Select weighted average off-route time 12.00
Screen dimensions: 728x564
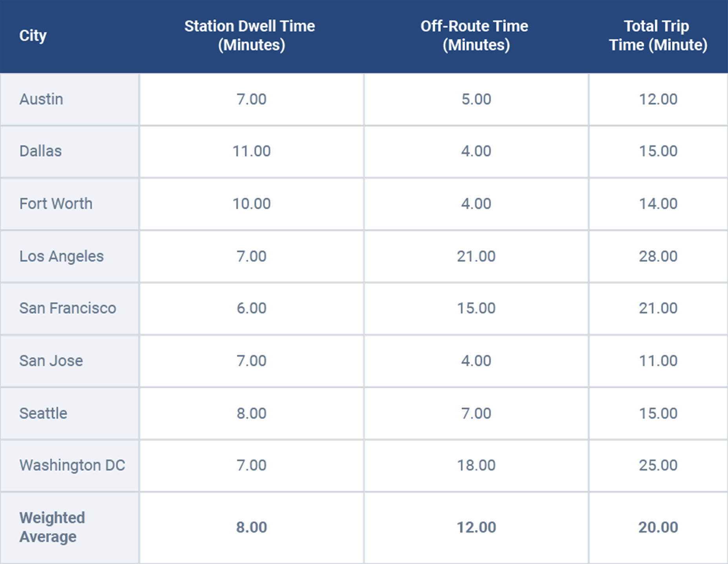pyautogui.click(x=476, y=527)
